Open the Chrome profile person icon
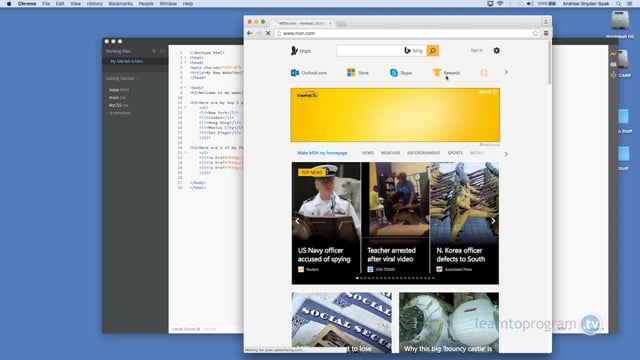Image resolution: width=640 pixels, height=360 pixels. [546, 21]
